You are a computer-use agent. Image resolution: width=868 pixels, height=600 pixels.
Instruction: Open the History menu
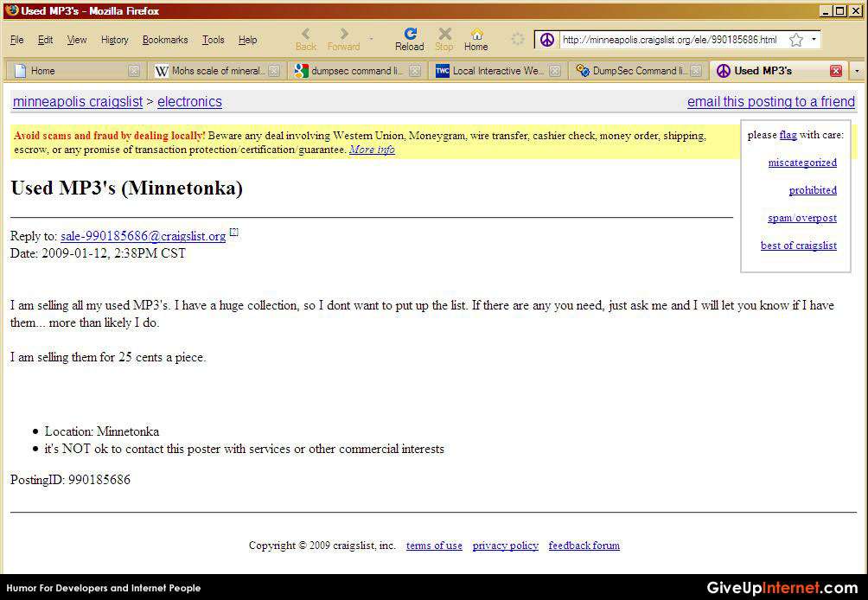pyautogui.click(x=115, y=40)
